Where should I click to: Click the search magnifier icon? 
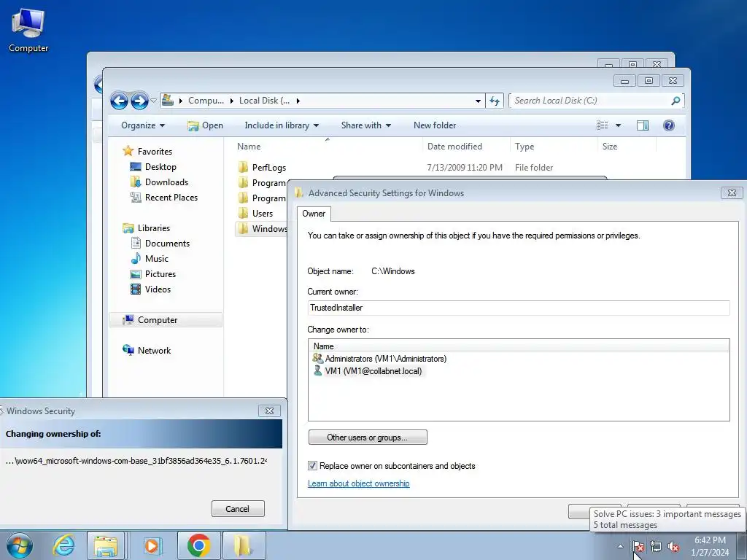(x=676, y=101)
